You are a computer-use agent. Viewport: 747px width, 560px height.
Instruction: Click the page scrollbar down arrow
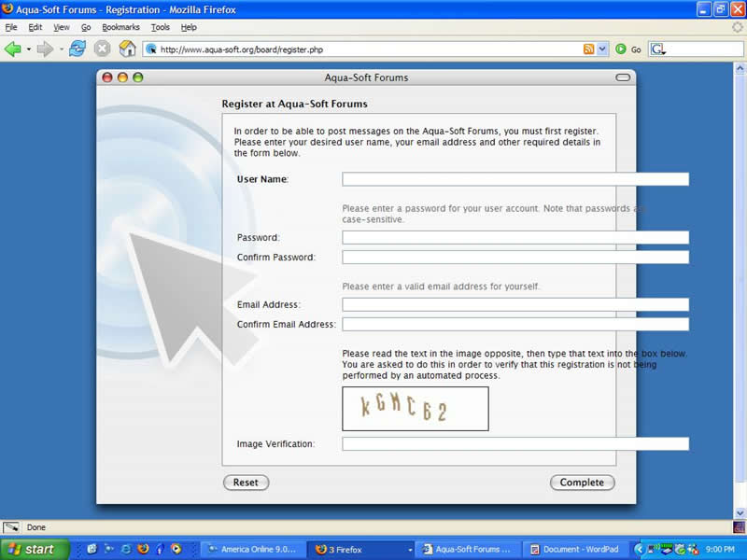point(740,512)
